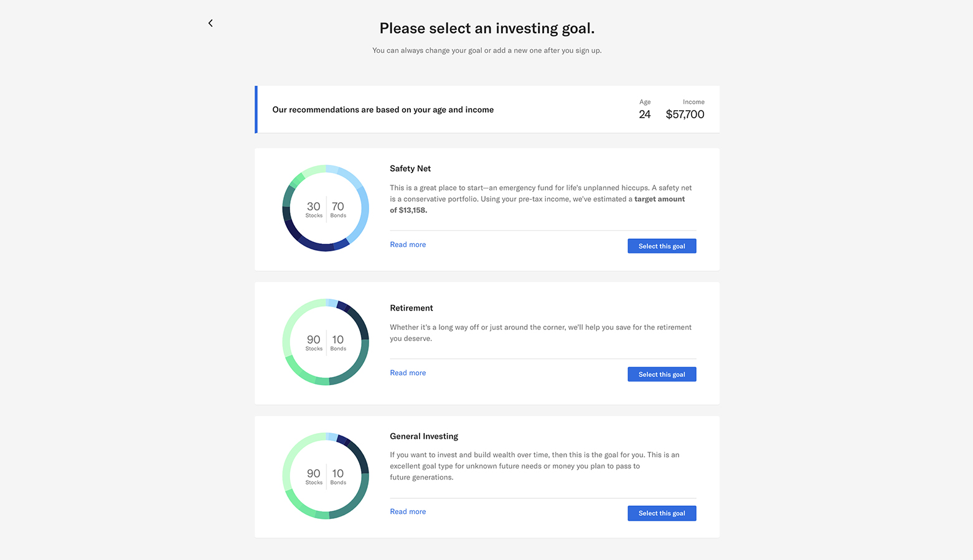Click the Income value showing $57,700

[x=685, y=114]
